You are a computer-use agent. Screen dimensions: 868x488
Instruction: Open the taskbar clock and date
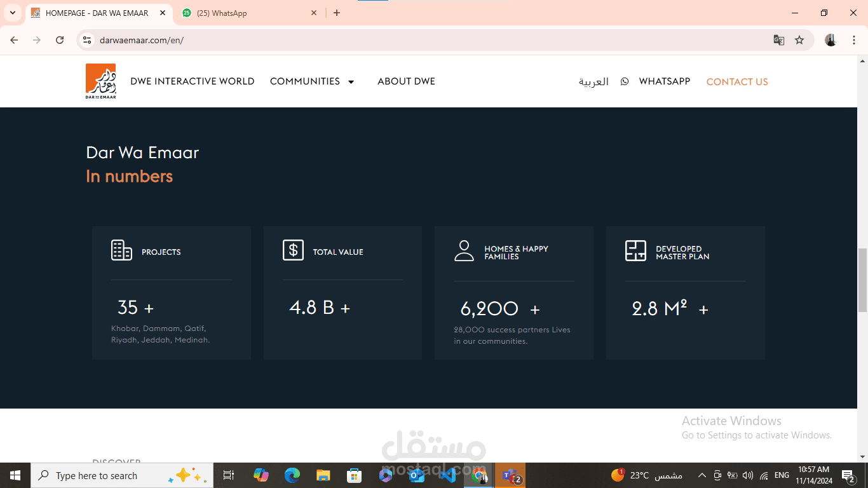tap(814, 475)
